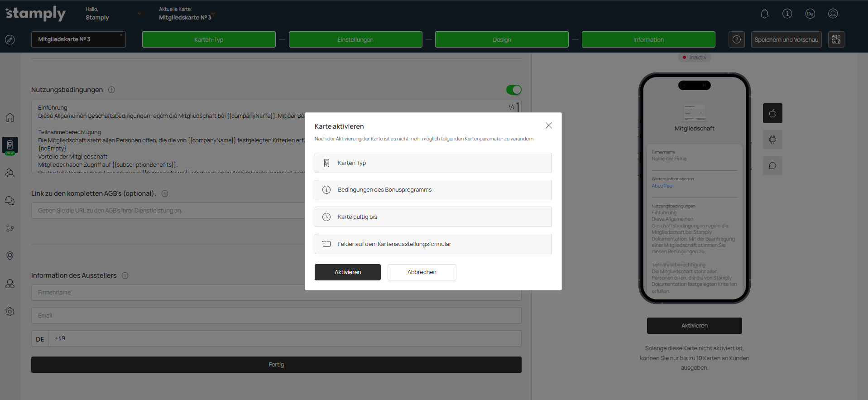Open the QR code icon button
This screenshot has width=868, height=400.
click(x=836, y=39)
